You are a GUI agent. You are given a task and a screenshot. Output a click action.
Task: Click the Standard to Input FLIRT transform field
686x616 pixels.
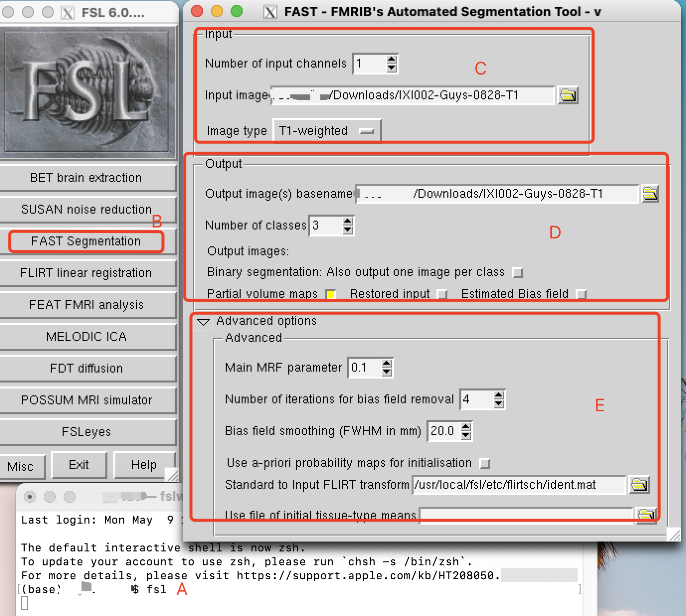point(519,484)
